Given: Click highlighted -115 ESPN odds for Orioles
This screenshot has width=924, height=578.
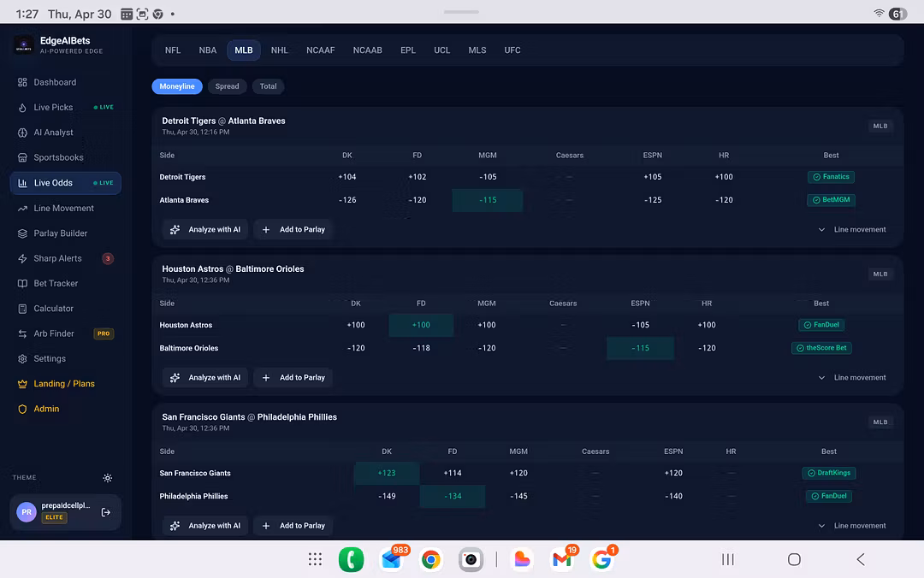Looking at the screenshot, I should click(x=640, y=348).
